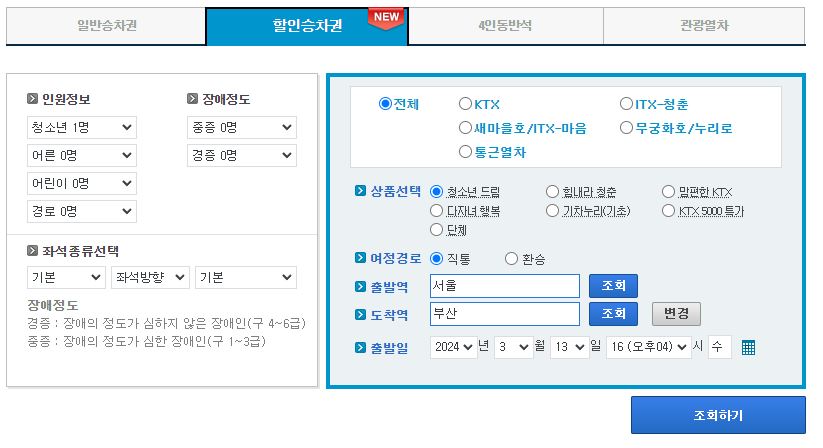Open the 2024 year dropdown
Image resolution: width=823 pixels, height=448 pixels.
[453, 347]
